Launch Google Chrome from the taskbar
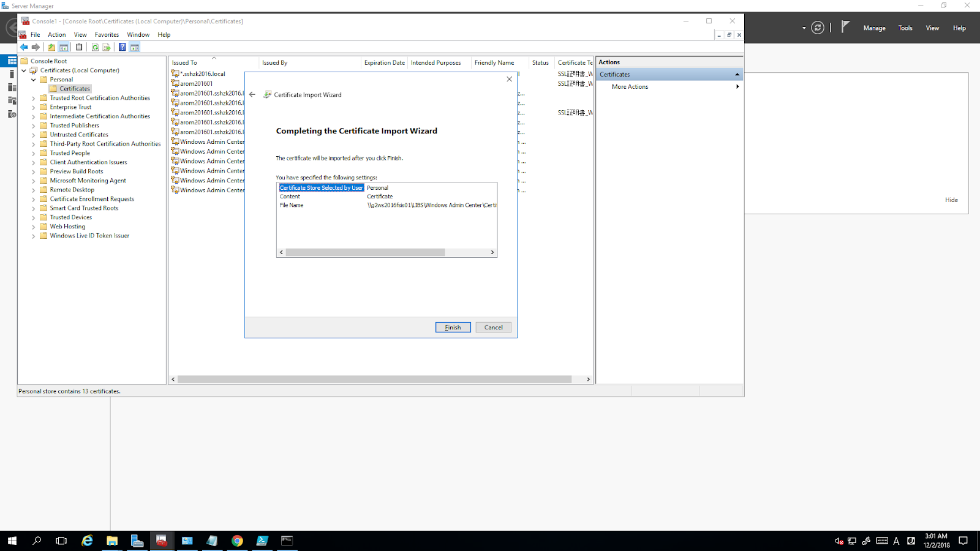The width and height of the screenshot is (980, 551). (x=237, y=541)
